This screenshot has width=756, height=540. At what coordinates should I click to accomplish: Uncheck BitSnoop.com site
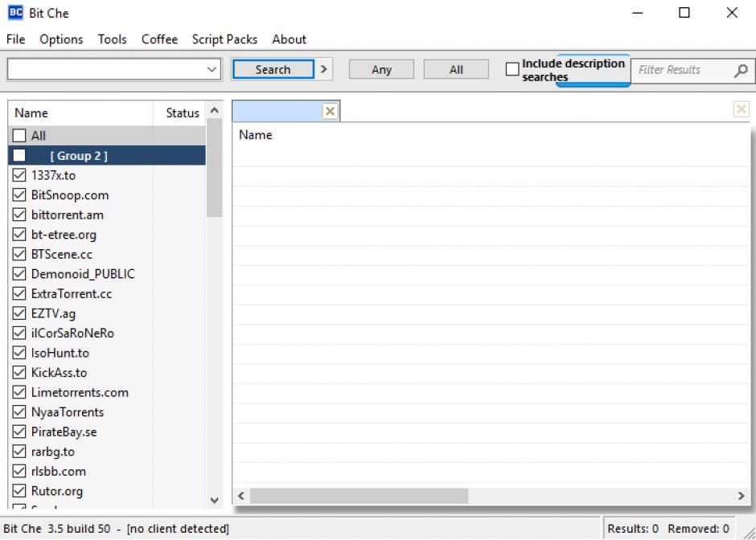coord(19,195)
